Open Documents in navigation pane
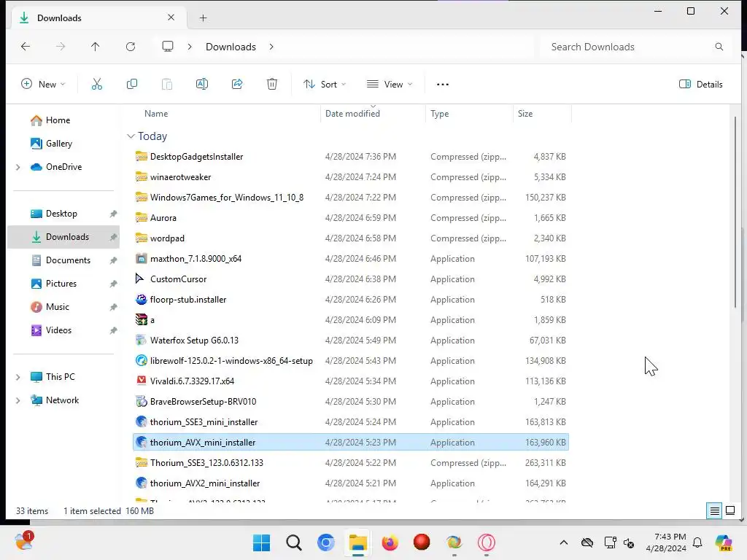 pyautogui.click(x=68, y=260)
